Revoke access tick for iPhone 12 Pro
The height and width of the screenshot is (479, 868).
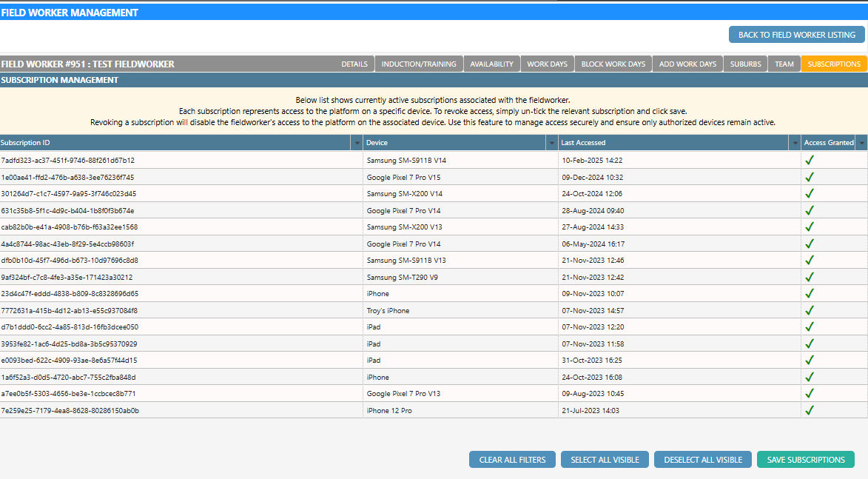point(809,410)
